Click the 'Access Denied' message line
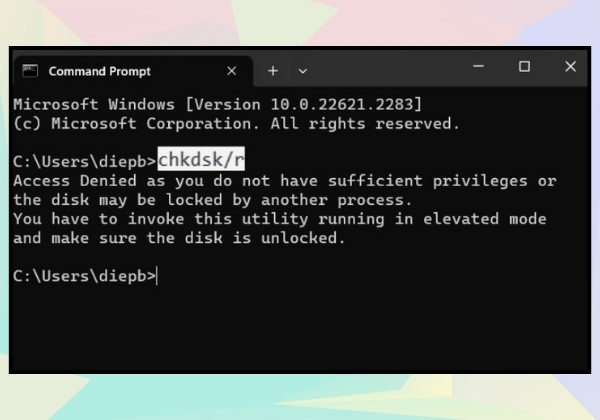The image size is (600, 420). 285,181
